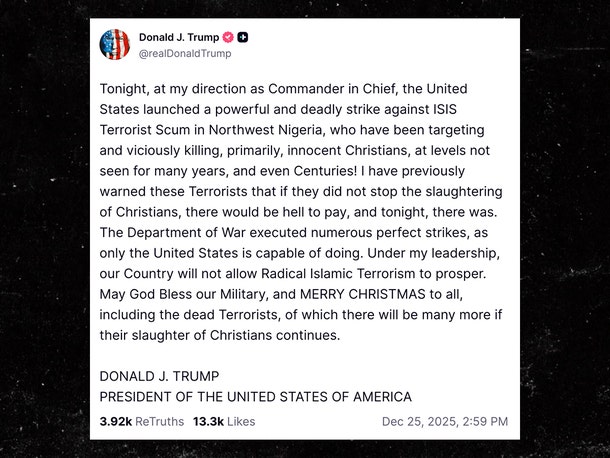The width and height of the screenshot is (610, 458).
Task: Click the 13.3k Likes count
Action: click(207, 421)
